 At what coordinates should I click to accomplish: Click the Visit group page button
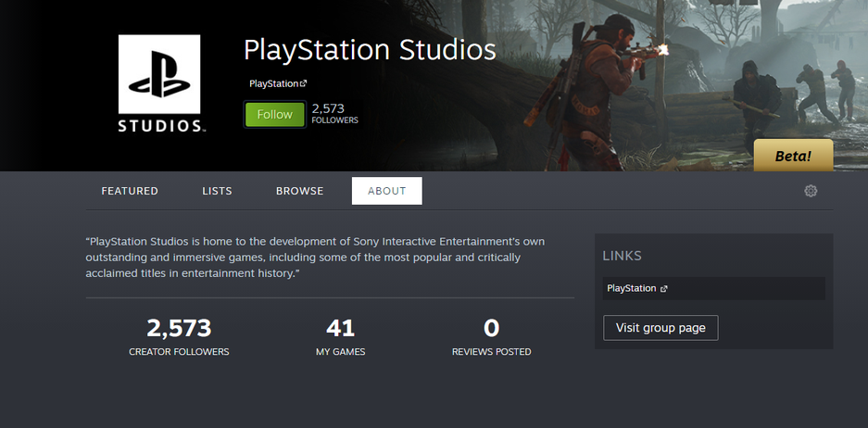(x=660, y=328)
